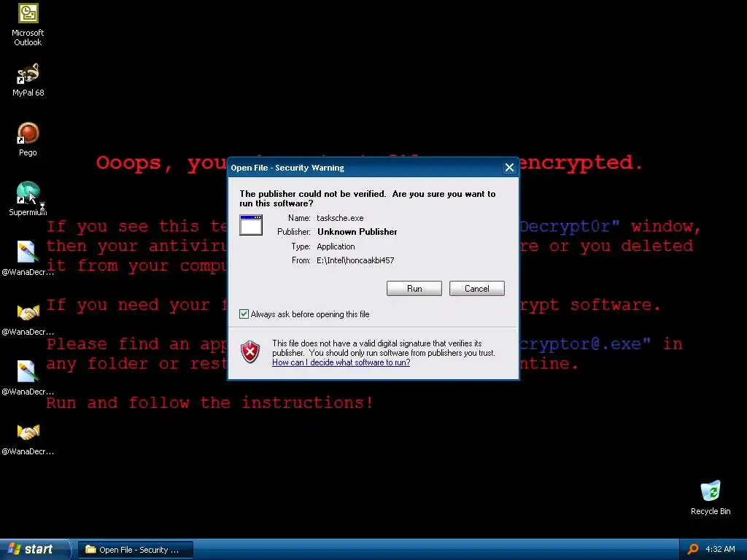Click the magnifier tray icon in taskbar
Screen dimensions: 747x560
[693, 549]
